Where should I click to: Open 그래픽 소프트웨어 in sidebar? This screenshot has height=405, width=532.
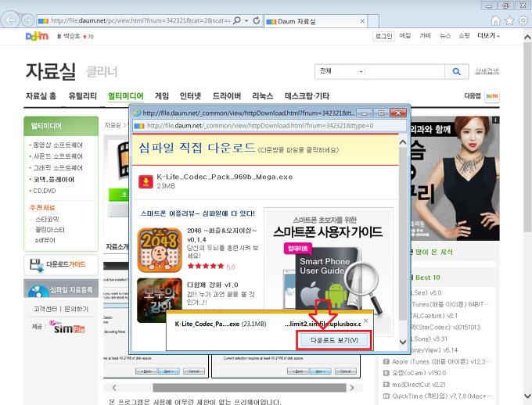pos(58,168)
